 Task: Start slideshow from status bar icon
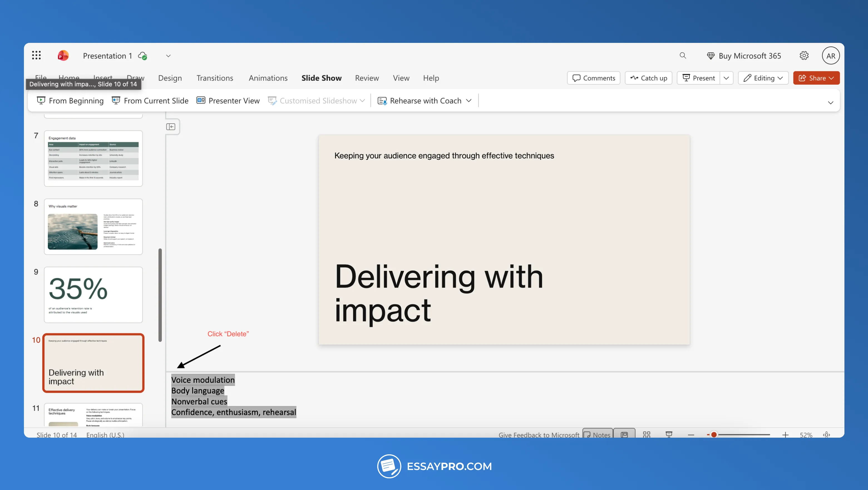coord(669,434)
